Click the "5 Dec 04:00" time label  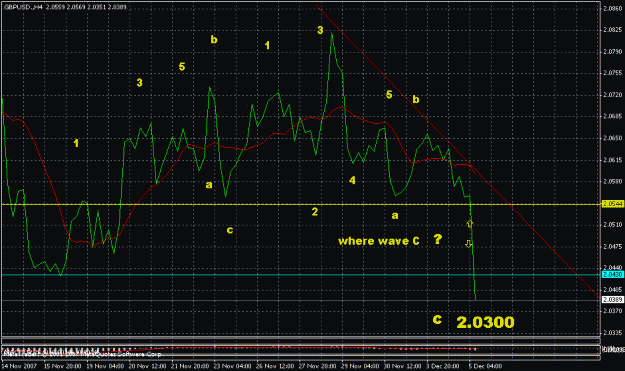485,366
